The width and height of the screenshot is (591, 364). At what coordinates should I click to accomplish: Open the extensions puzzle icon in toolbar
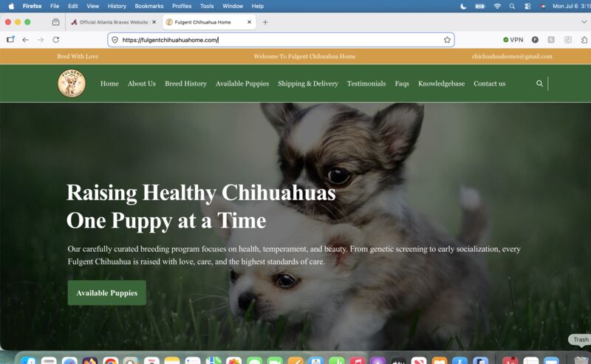[584, 40]
